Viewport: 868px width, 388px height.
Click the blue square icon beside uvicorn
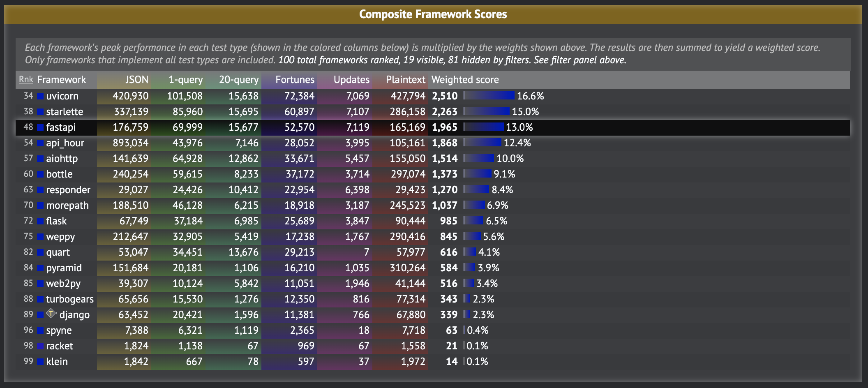(x=40, y=96)
